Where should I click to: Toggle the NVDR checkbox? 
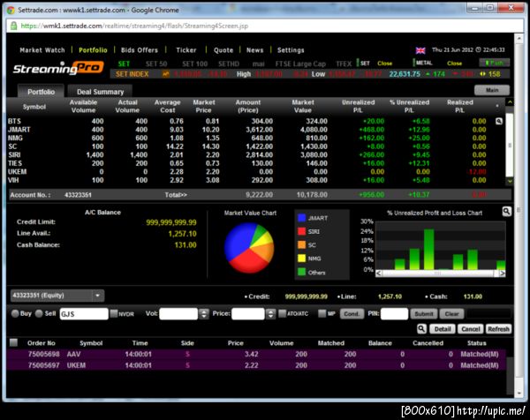pyautogui.click(x=114, y=313)
